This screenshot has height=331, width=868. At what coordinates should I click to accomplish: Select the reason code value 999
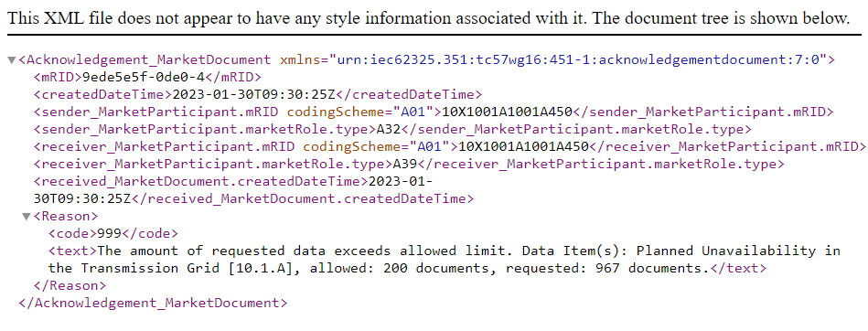109,233
